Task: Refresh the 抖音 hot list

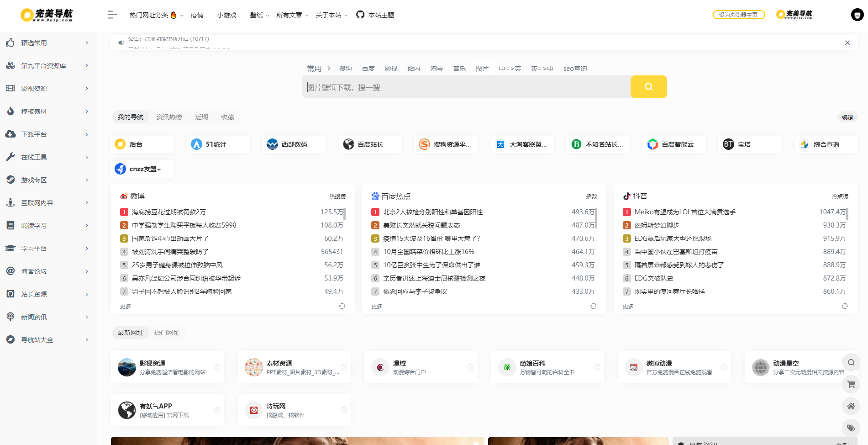Action: 845,306
